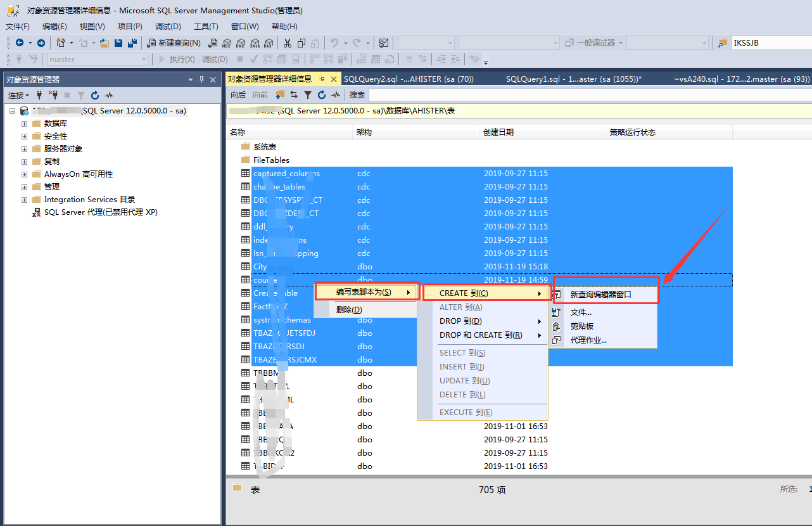Image resolution: width=812 pixels, height=526 pixels.
Task: Expand the AlwaysOn 高可用性 node
Action: pyautogui.click(x=24, y=174)
